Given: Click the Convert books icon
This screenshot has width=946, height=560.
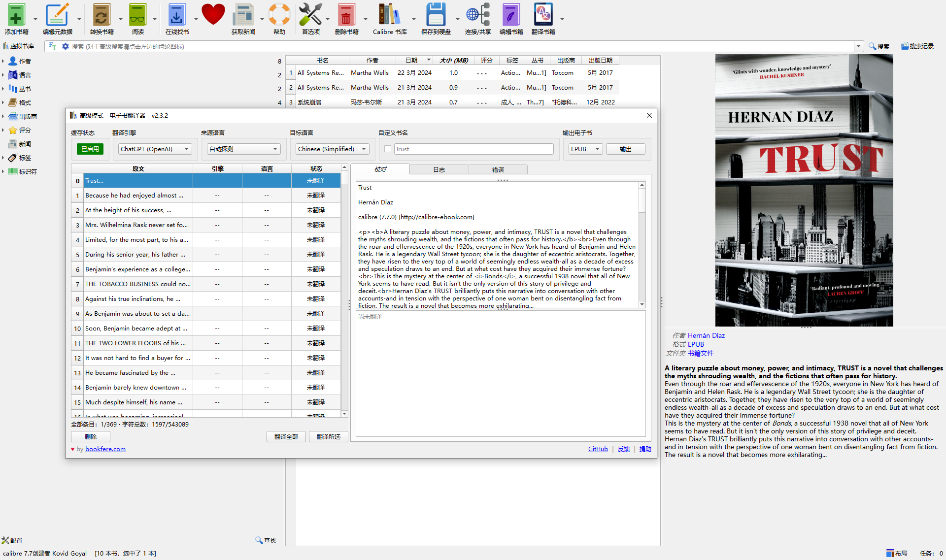Looking at the screenshot, I should point(101,15).
